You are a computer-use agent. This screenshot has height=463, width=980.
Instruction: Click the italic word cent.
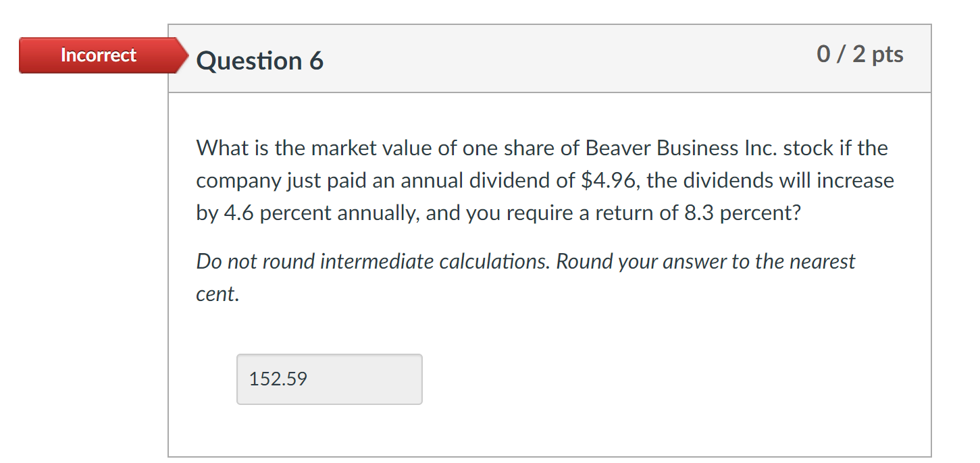click(x=217, y=294)
